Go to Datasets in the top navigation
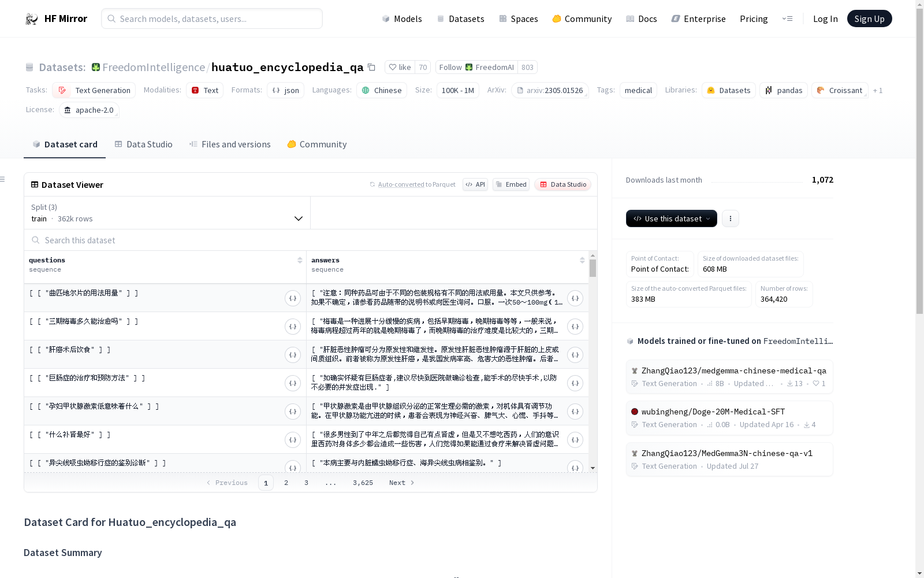Screen dimensions: 924x578 click(x=460, y=18)
